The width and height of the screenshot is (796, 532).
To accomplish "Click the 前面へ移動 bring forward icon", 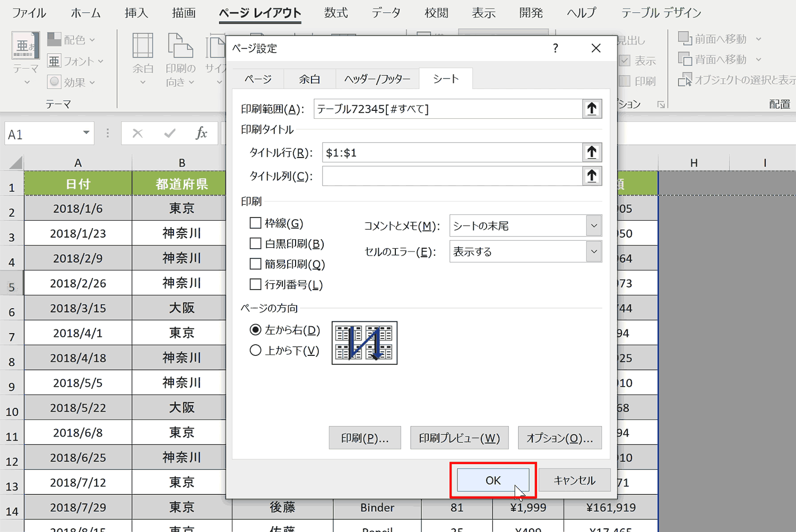I will click(x=685, y=39).
